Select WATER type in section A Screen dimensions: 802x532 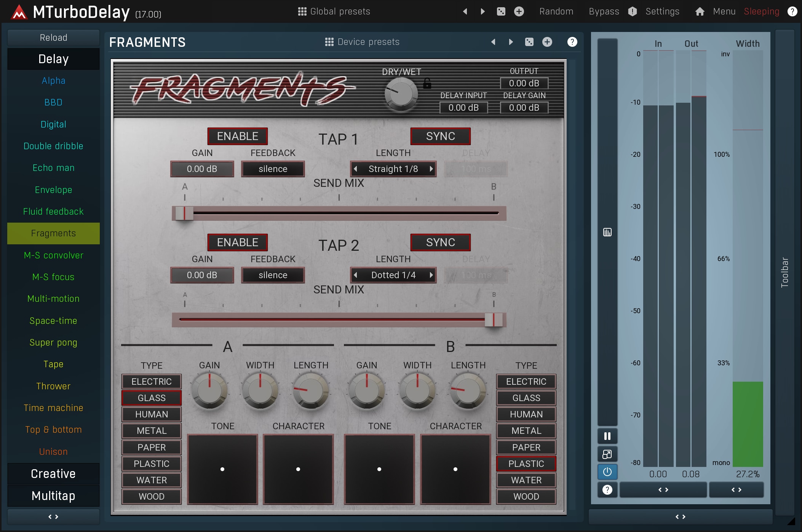[152, 480]
